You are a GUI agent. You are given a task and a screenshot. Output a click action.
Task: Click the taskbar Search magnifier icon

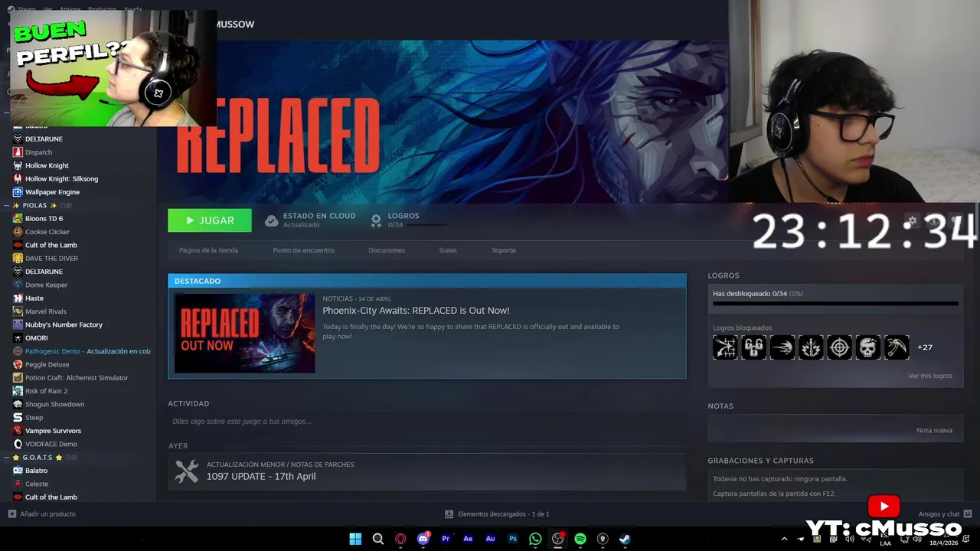378,539
